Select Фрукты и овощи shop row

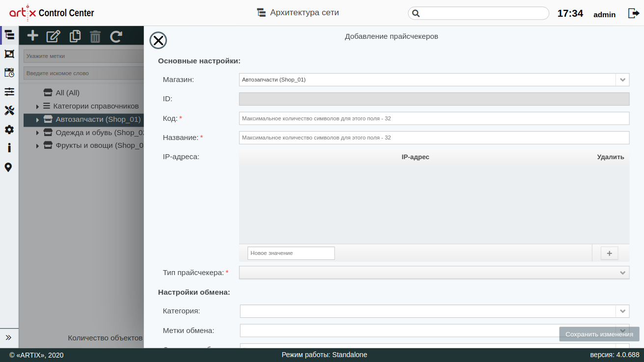point(84,146)
